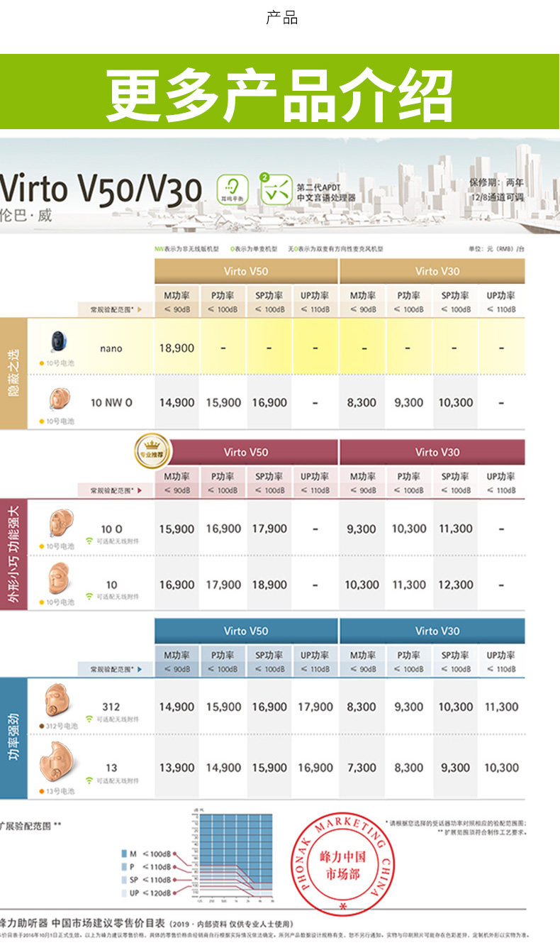Click the second-generation APDT processor icon

coord(275,189)
